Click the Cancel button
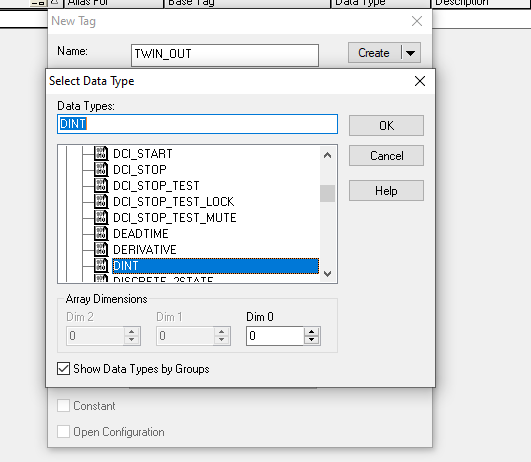The width and height of the screenshot is (531, 462). [x=386, y=156]
